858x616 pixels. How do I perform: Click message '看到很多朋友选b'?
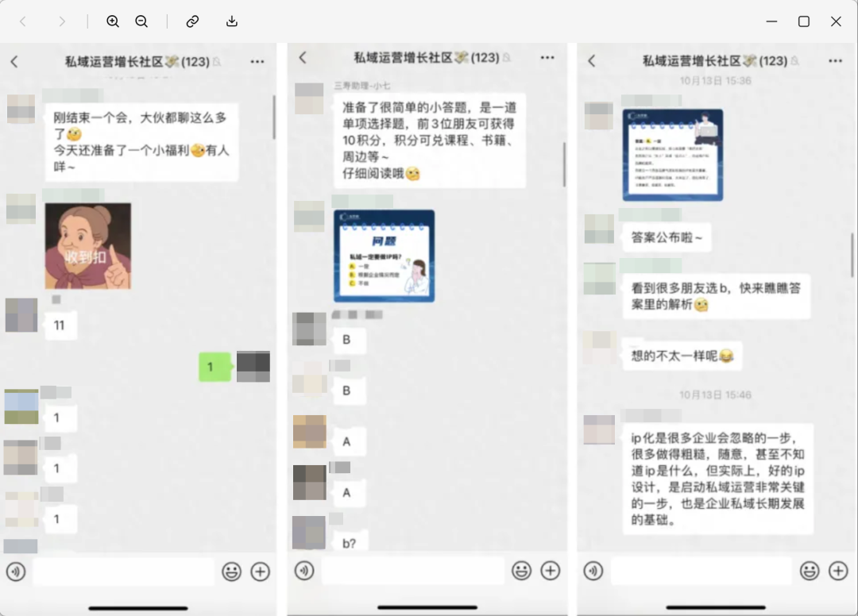tap(717, 296)
